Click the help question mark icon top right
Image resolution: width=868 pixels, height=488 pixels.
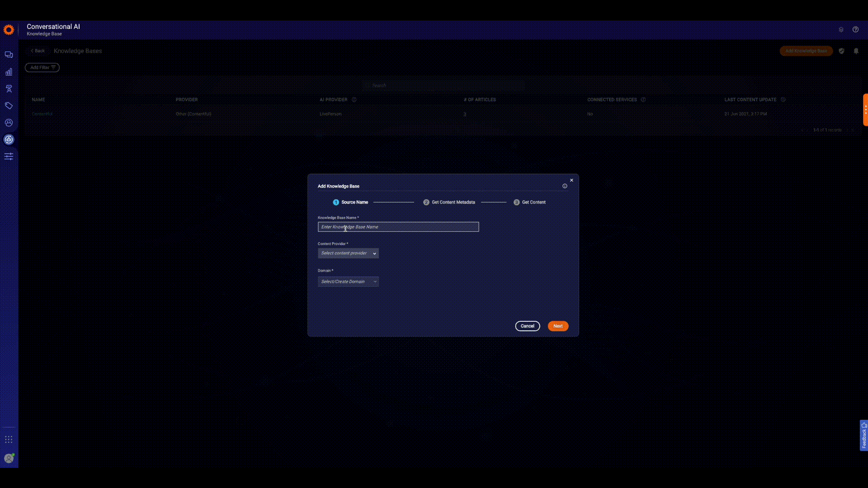[855, 29]
